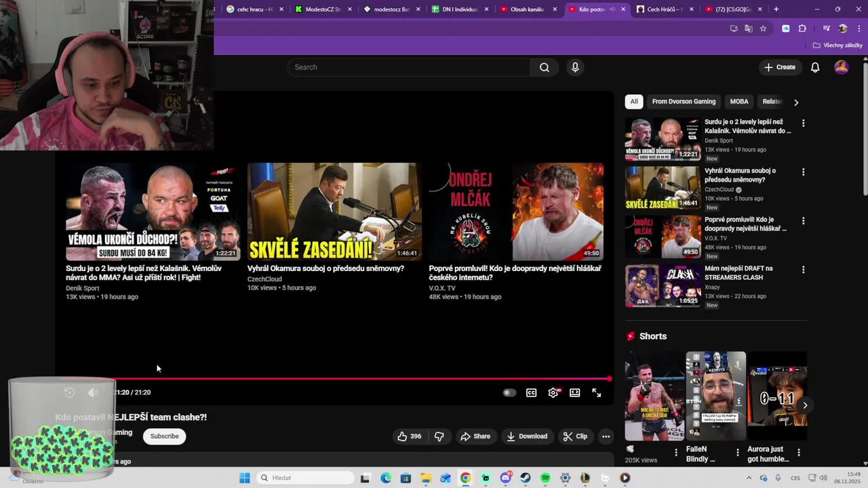Open the STREAMERS CLASH draft thumbnail
Viewport: 868px width, 488px height.
(x=663, y=285)
